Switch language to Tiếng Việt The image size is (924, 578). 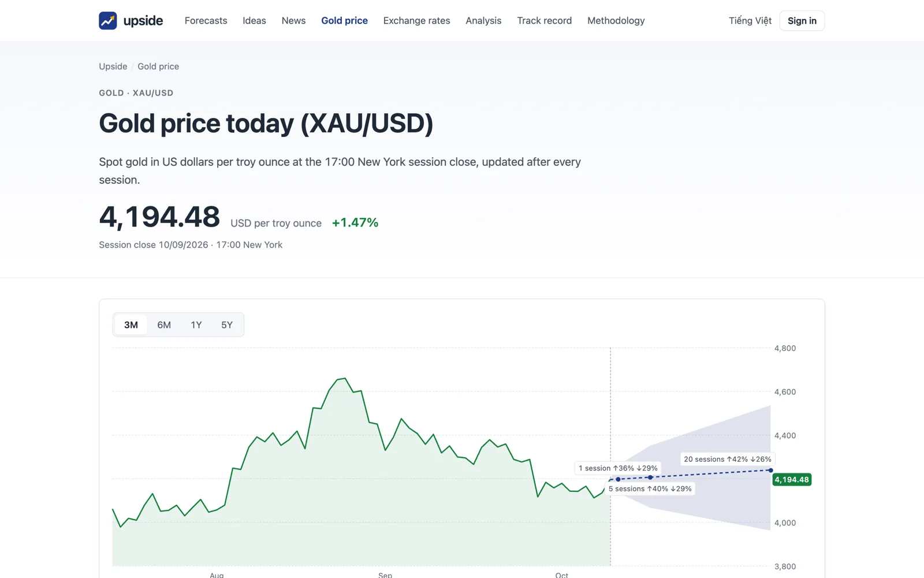(750, 21)
